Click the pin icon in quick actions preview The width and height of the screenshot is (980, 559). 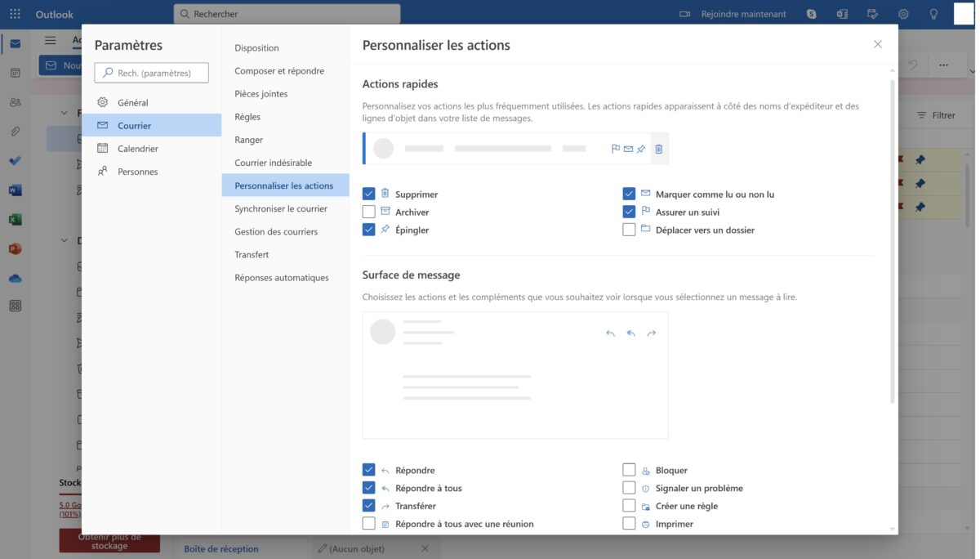pyautogui.click(x=641, y=149)
